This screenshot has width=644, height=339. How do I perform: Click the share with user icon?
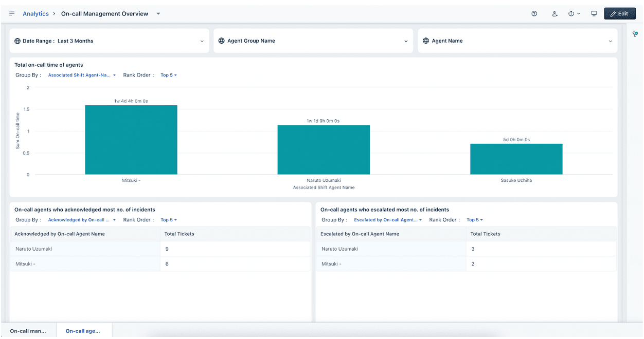tap(554, 14)
